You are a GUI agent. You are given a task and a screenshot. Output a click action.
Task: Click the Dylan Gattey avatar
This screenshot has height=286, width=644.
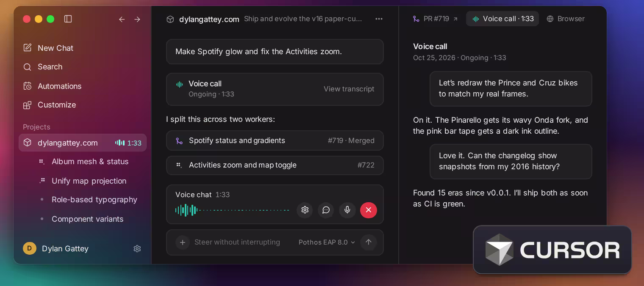click(x=29, y=248)
